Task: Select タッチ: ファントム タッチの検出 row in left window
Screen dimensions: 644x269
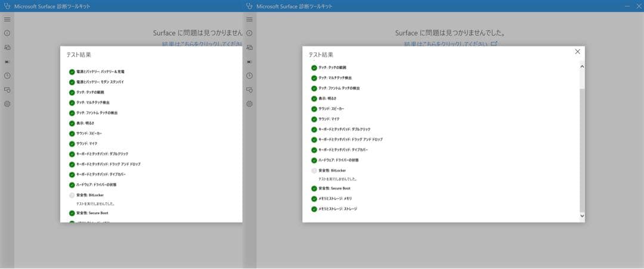Action: point(98,113)
